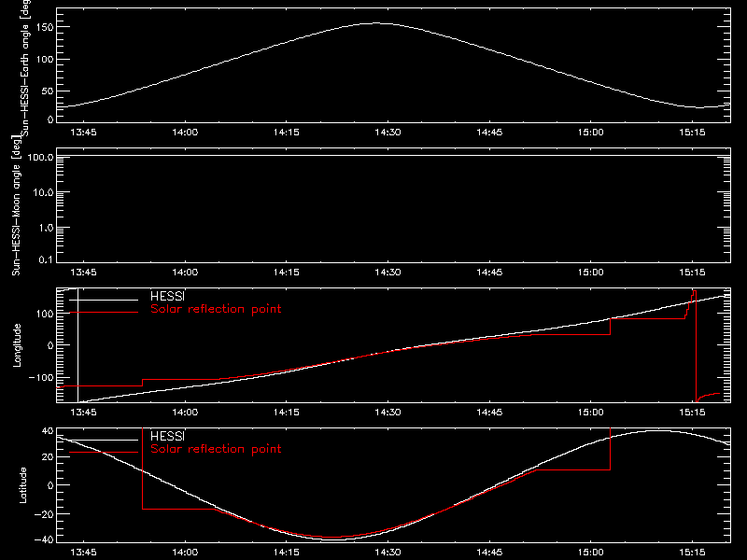Click 15:15 time label under Longitude plot
Image resolution: width=747 pixels, height=560 pixels.
pyautogui.click(x=692, y=412)
